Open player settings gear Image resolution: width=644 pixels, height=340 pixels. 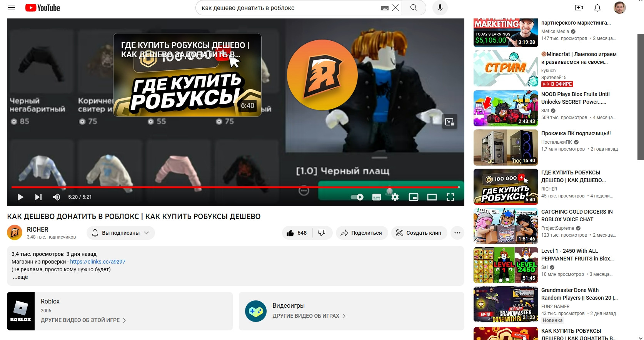pos(395,197)
